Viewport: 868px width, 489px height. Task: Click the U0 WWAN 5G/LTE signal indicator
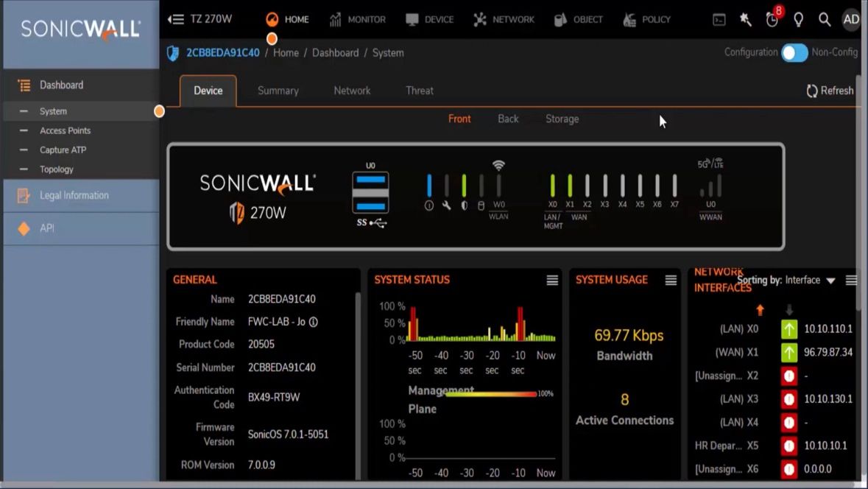(710, 186)
